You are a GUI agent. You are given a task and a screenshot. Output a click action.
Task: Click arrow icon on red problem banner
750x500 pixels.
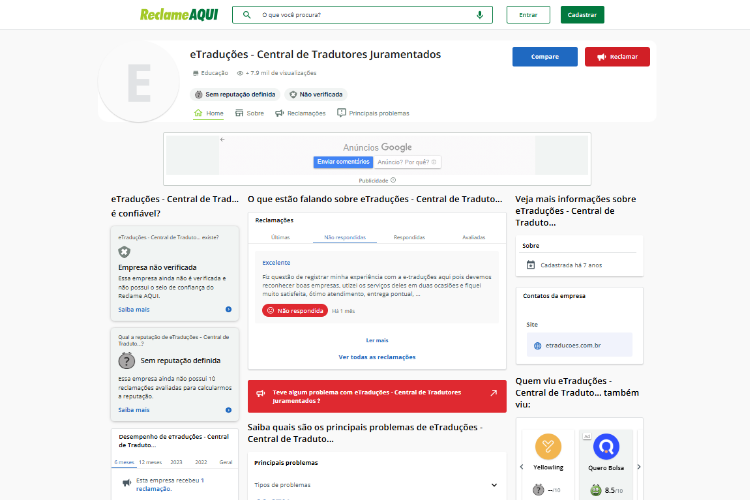point(494,393)
